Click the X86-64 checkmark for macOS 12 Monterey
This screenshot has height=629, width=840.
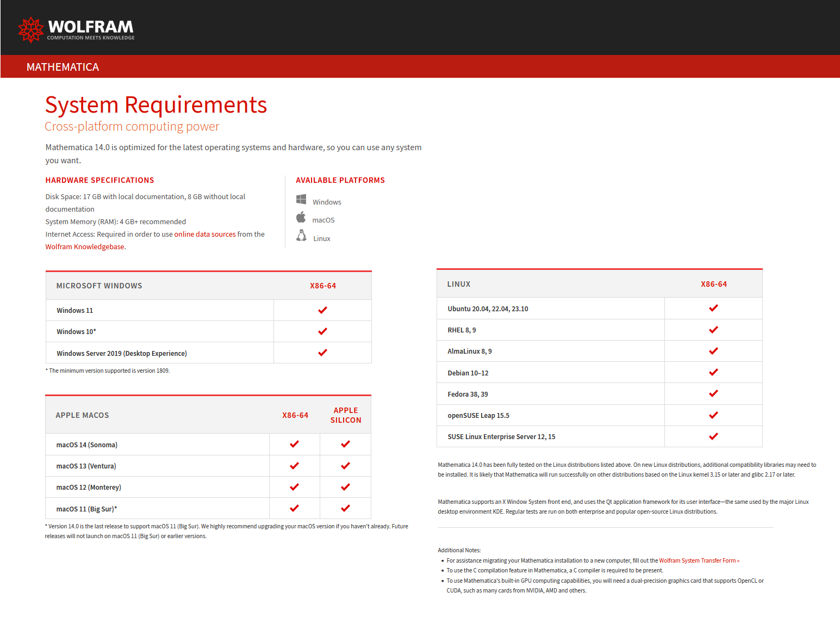(x=295, y=487)
